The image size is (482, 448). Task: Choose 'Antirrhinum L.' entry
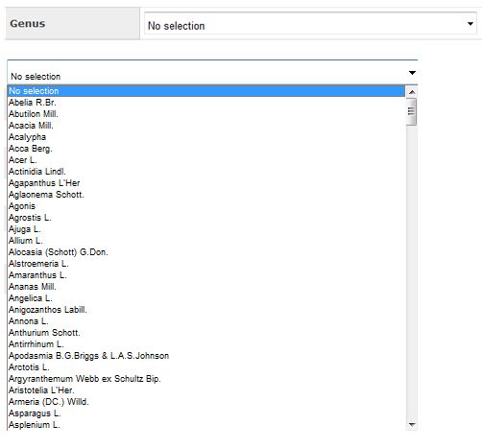click(x=206, y=344)
